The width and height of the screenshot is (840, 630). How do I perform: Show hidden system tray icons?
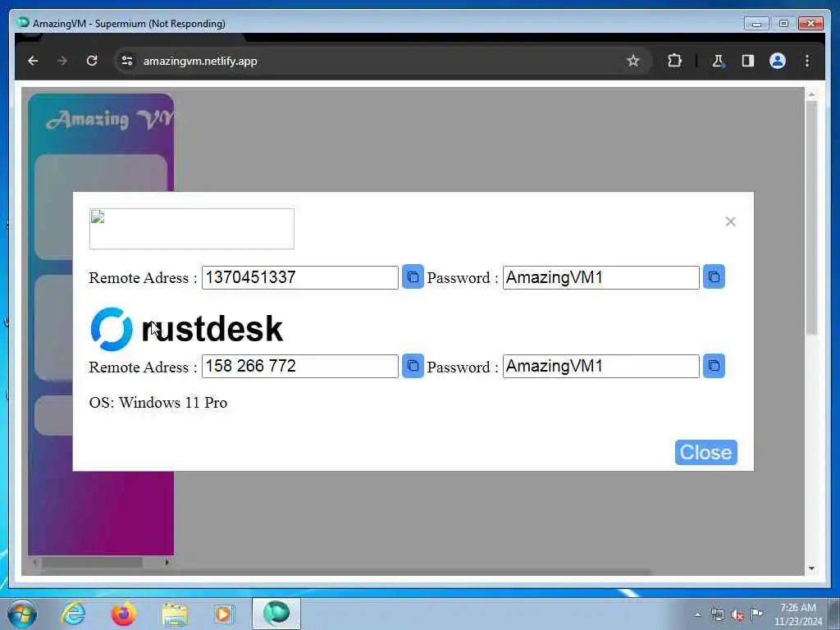click(697, 615)
